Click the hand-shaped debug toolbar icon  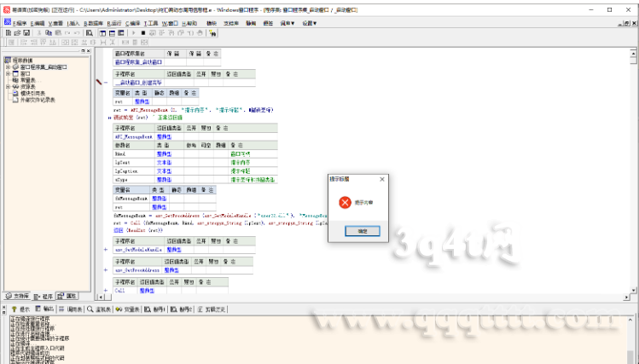[x=200, y=33]
